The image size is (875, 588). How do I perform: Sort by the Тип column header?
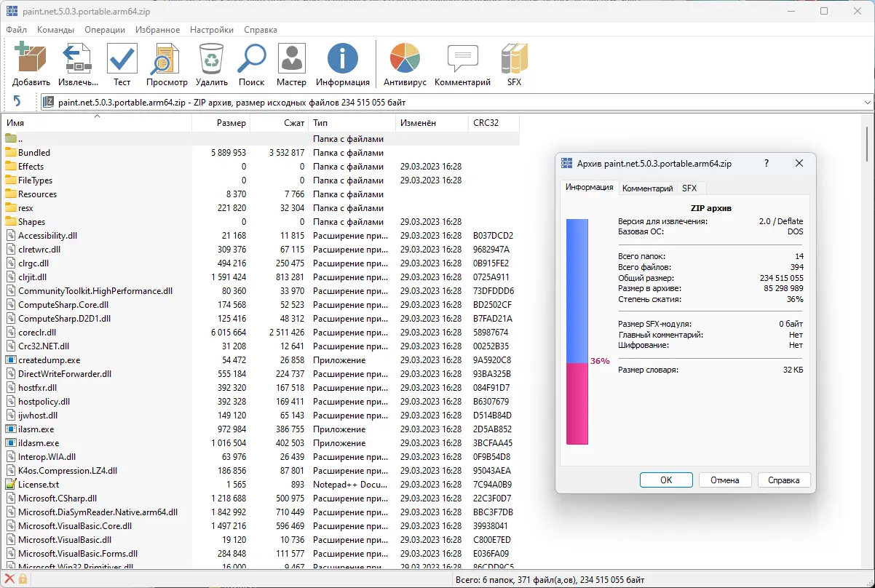pos(352,123)
